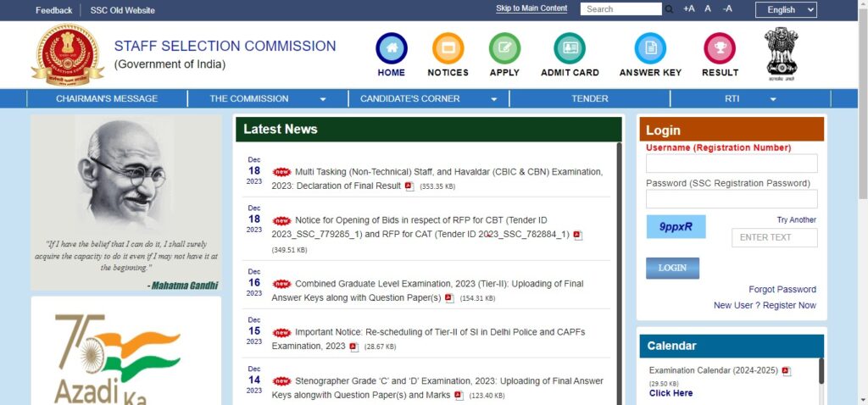The height and width of the screenshot is (405, 868).
Task: Click the Apply pencil icon
Action: (504, 48)
